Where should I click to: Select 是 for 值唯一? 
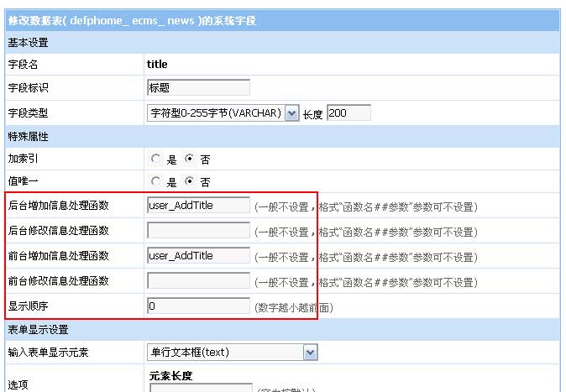156,181
